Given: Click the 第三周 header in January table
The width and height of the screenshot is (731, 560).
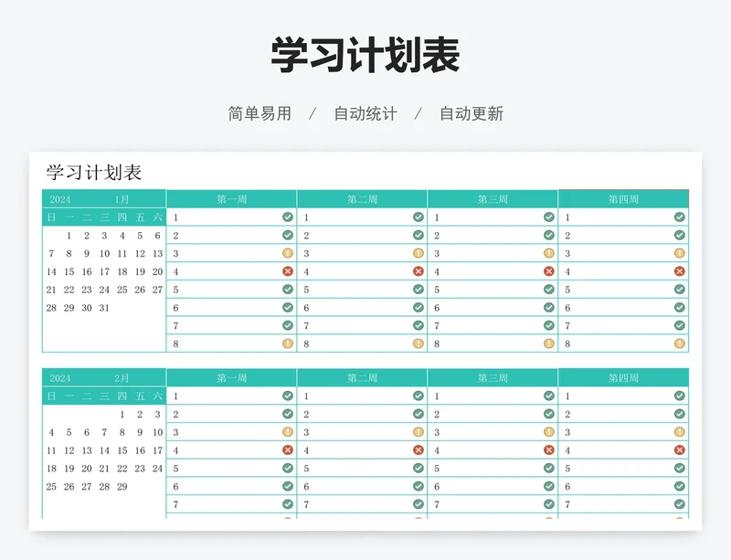Looking at the screenshot, I should tap(493, 199).
